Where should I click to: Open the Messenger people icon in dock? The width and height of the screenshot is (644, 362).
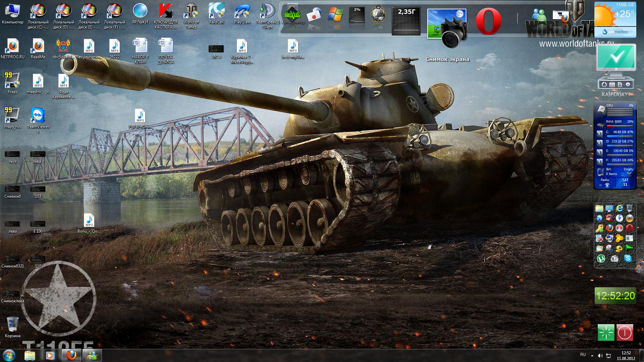539,15
